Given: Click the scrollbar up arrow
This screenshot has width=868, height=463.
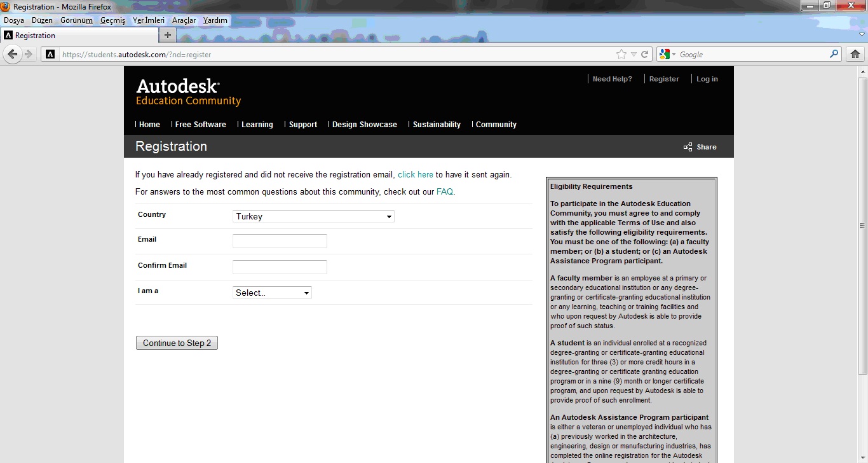Looking at the screenshot, I should (x=862, y=71).
